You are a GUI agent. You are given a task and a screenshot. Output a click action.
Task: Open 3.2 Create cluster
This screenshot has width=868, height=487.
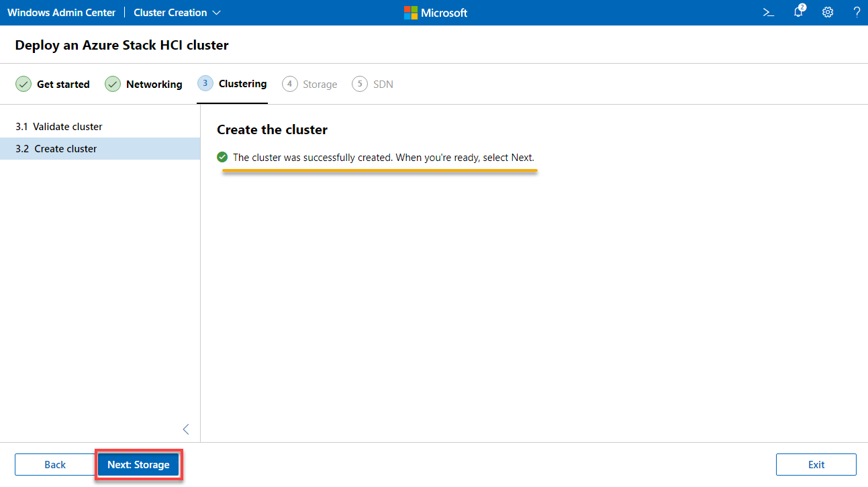[100, 149]
